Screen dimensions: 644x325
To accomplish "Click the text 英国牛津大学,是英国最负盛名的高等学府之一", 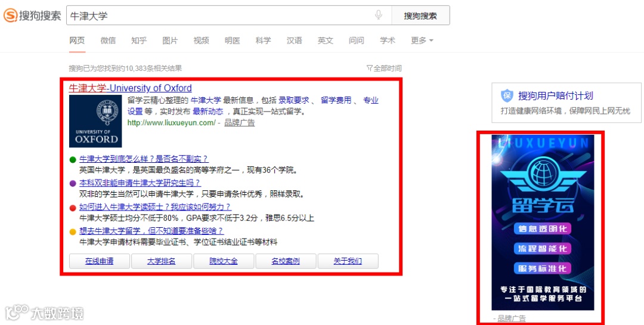I will click(x=161, y=170).
